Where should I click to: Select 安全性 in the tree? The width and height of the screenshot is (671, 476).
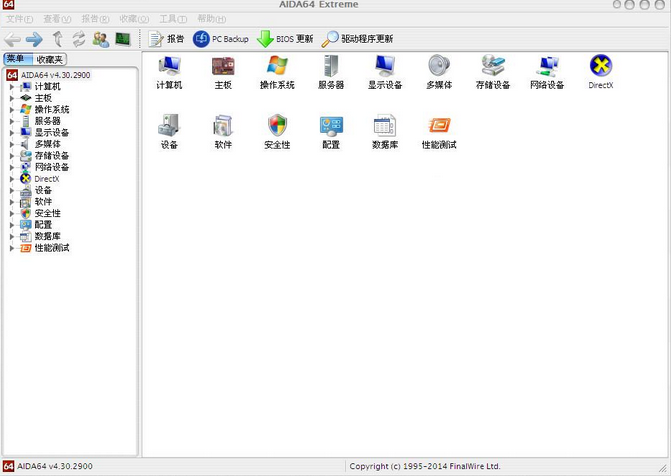tap(47, 214)
